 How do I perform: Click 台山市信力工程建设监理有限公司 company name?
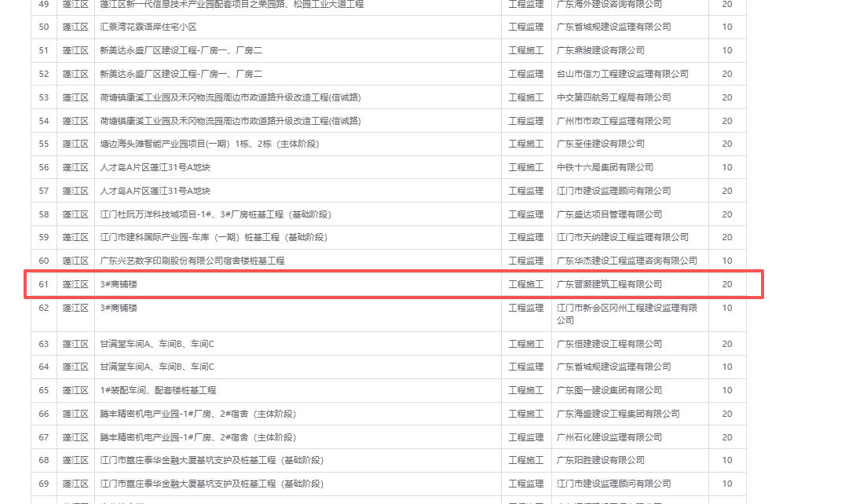tap(622, 74)
